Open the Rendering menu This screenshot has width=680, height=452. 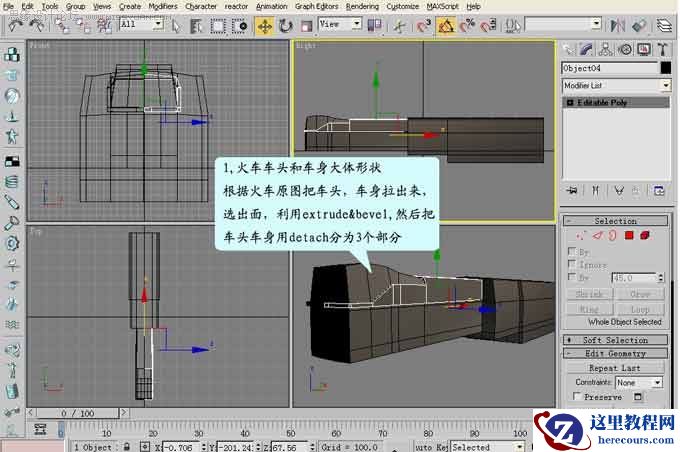click(362, 7)
